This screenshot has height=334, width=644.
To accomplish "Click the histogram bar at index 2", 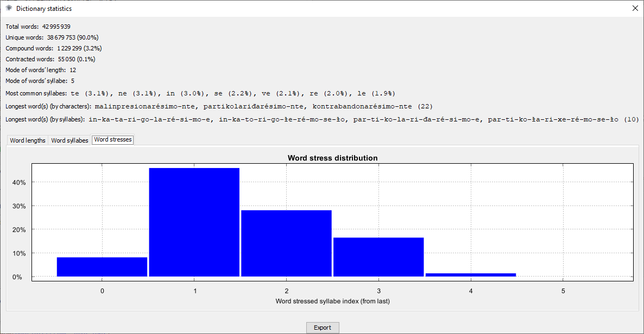I will pos(286,243).
